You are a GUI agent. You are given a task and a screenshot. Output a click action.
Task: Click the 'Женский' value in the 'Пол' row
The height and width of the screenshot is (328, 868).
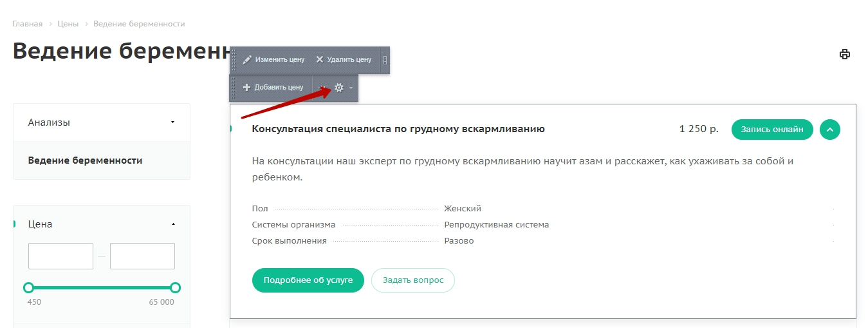point(463,209)
